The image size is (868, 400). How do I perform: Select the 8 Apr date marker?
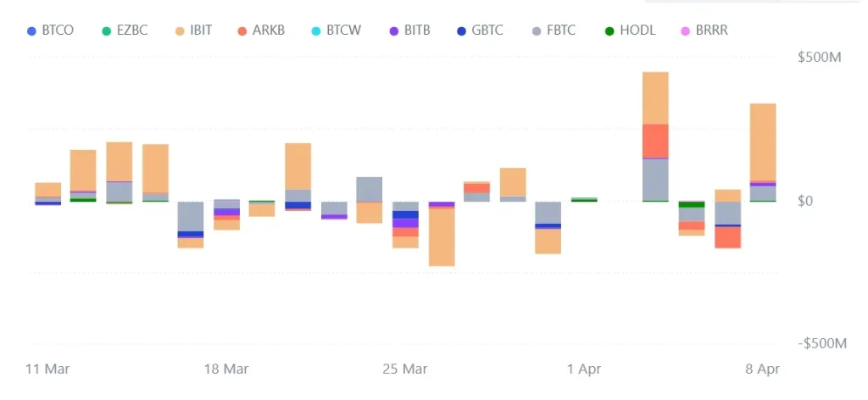click(762, 369)
